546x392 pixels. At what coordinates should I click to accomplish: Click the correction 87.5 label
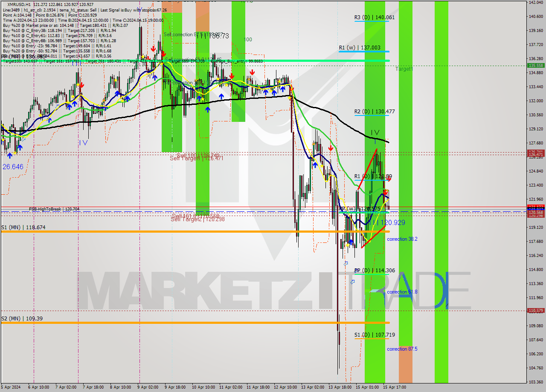coord(402,349)
